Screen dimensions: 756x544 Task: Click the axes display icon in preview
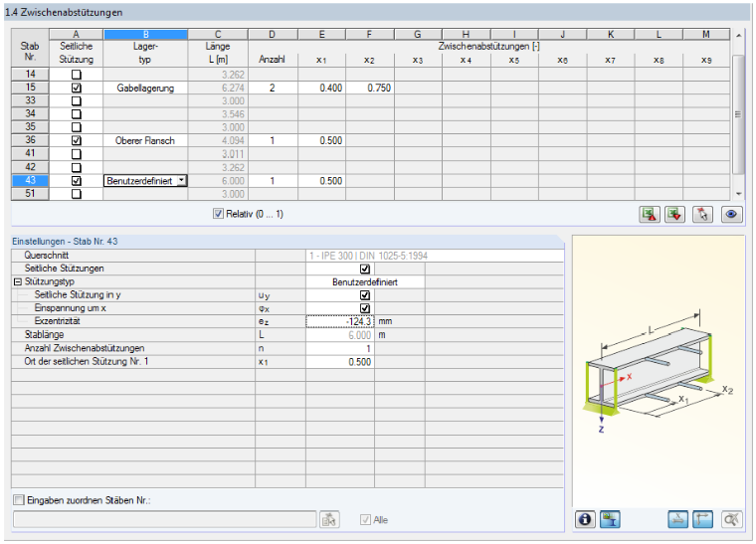click(702, 519)
